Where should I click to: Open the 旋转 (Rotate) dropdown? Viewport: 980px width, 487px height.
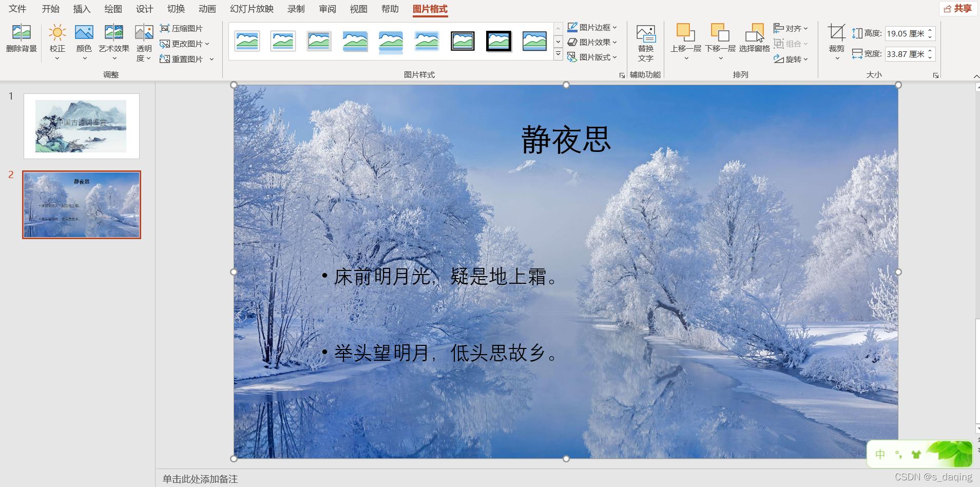tap(791, 59)
